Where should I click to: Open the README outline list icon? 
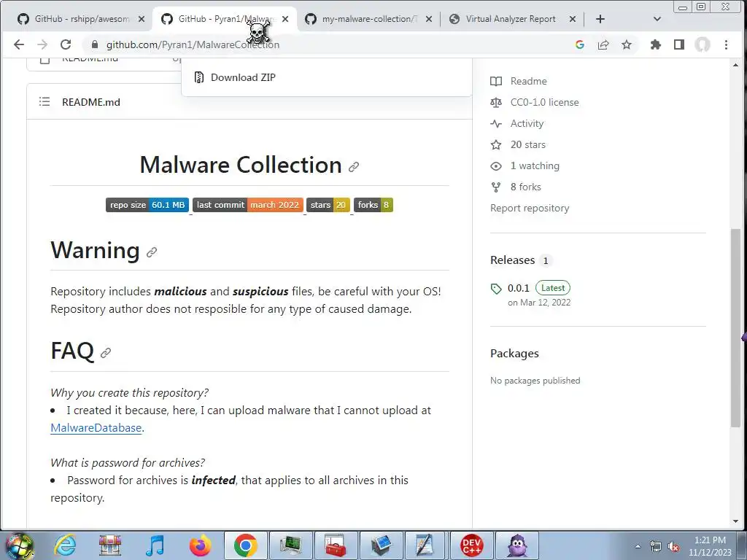point(44,101)
